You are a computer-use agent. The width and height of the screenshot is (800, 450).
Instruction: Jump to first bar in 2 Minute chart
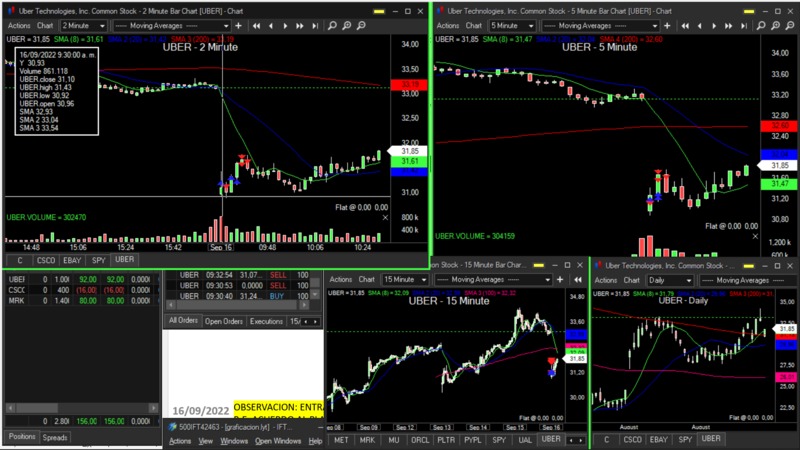click(257, 25)
